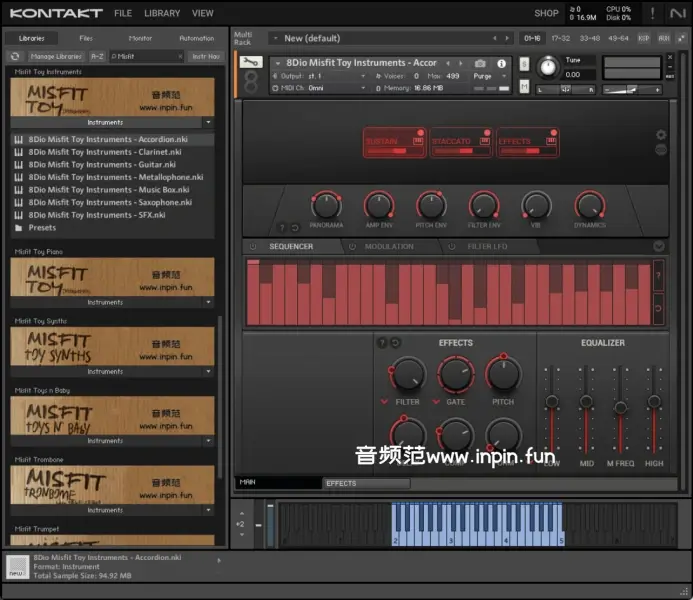
Task: Click the camera snapshot icon in instrument header
Action: [x=479, y=63]
